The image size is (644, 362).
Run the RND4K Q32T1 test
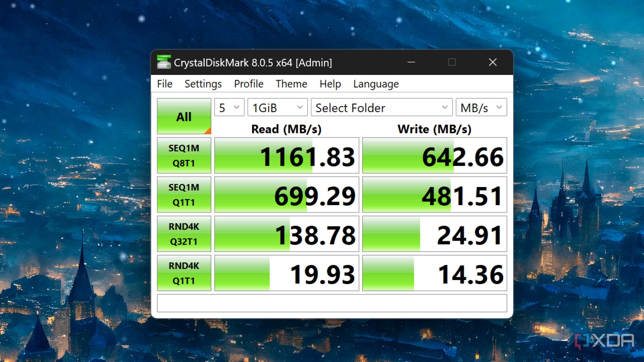(184, 234)
